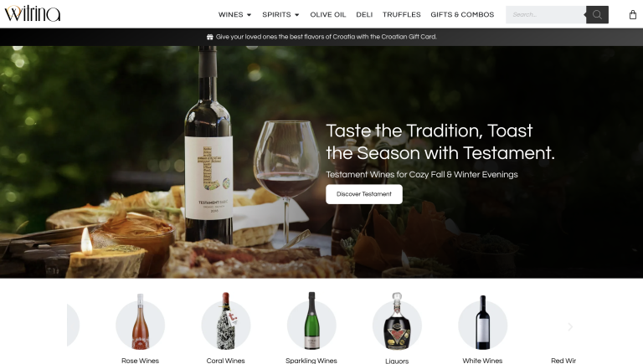Expand the Wines dropdown menu
This screenshot has height=364, width=643.
pyautogui.click(x=234, y=15)
